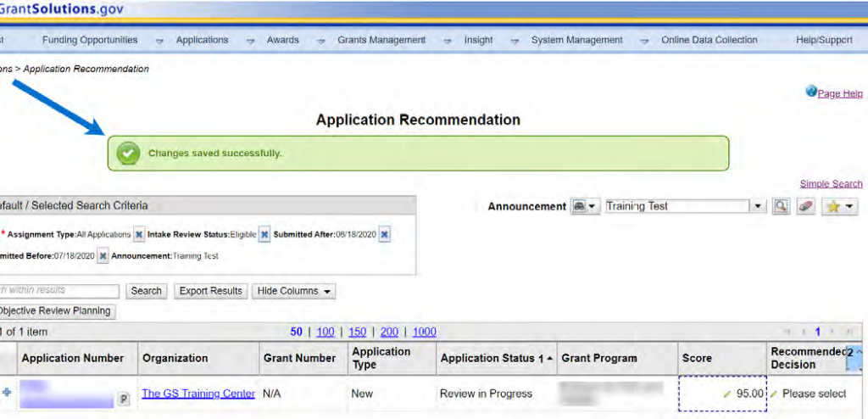Click the magnifier search icon beside Announcement field
The height and width of the screenshot is (419, 868).
[781, 206]
